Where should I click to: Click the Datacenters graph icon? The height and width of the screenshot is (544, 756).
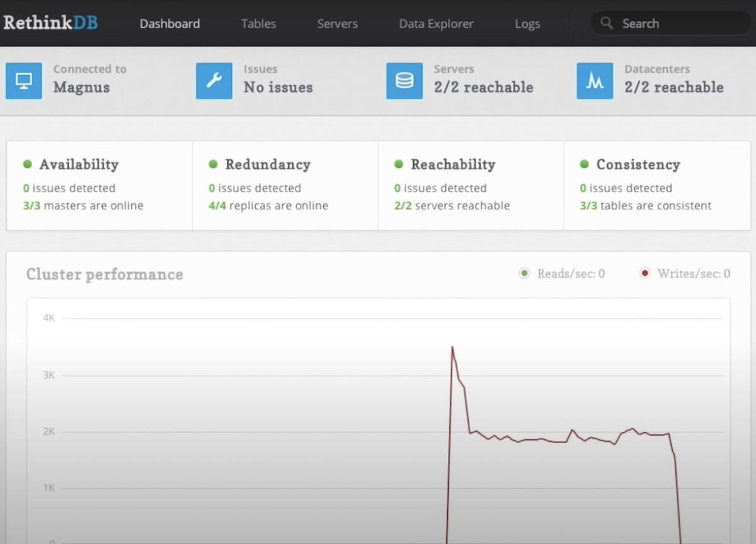click(595, 81)
